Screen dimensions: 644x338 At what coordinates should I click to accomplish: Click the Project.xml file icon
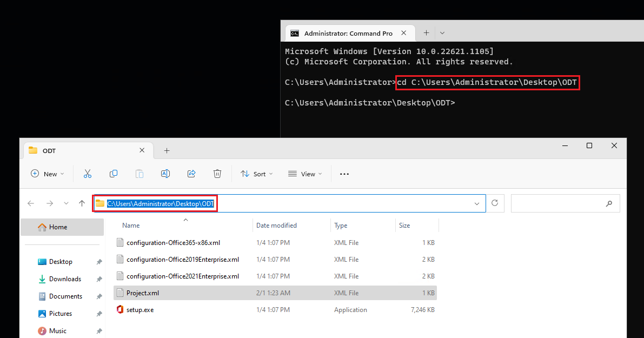(x=120, y=293)
